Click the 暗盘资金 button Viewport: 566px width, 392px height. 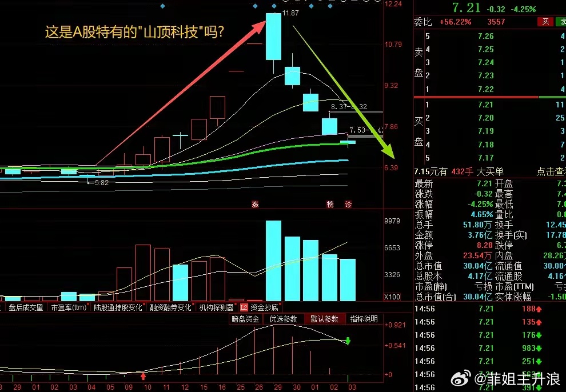coord(245,319)
